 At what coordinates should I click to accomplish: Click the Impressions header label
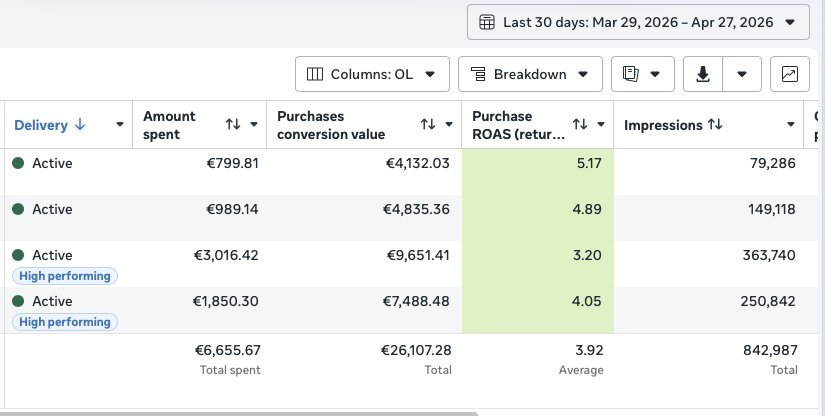pyautogui.click(x=663, y=125)
